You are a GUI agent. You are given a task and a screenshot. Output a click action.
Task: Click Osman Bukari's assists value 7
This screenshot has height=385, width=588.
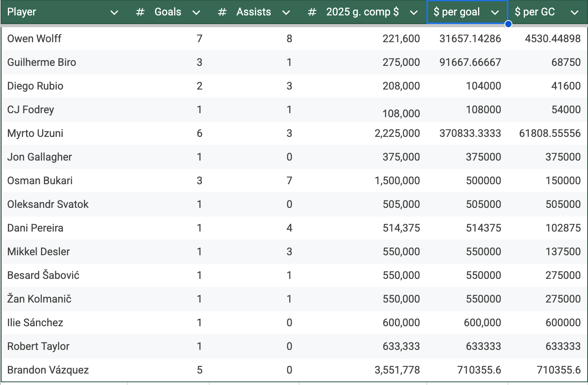coord(289,181)
